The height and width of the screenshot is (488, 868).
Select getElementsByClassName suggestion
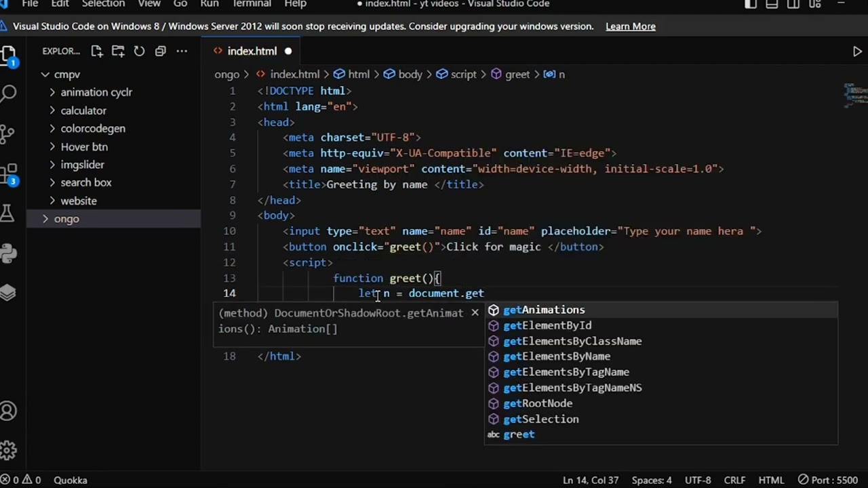[661, 341]
